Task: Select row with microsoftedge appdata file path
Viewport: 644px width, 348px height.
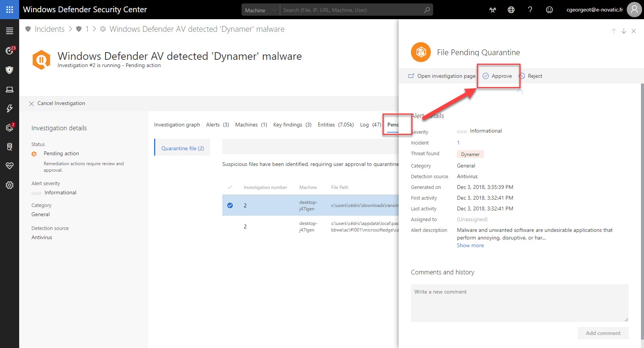Action: [310, 227]
